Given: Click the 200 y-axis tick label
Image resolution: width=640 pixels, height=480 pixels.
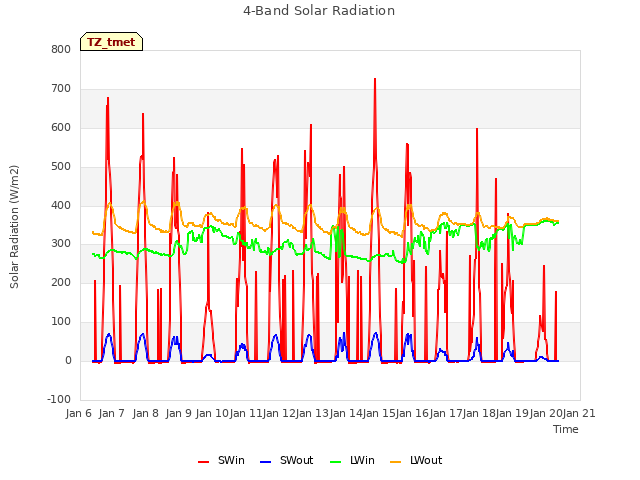Looking at the screenshot, I should (61, 282).
